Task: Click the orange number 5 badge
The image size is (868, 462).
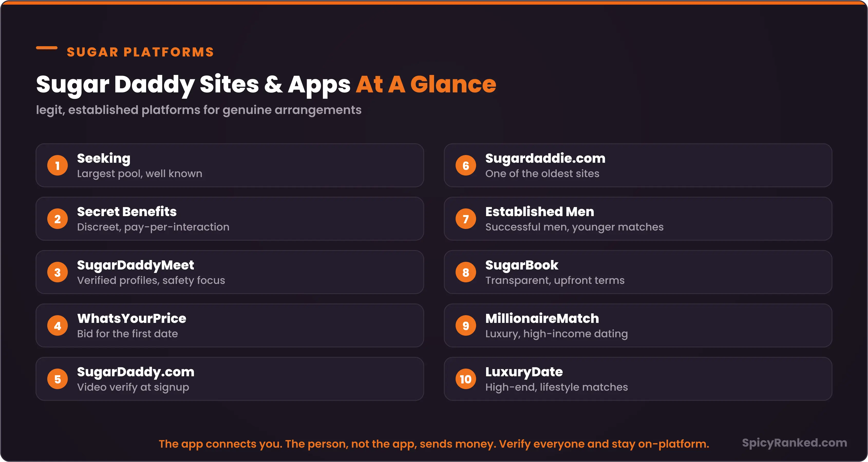Action: tap(58, 379)
